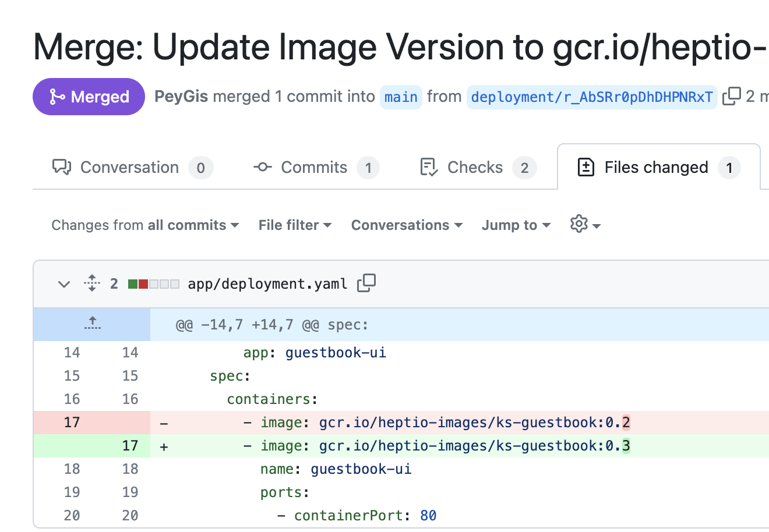
Task: Switch to the Checks tab
Action: coord(477,168)
